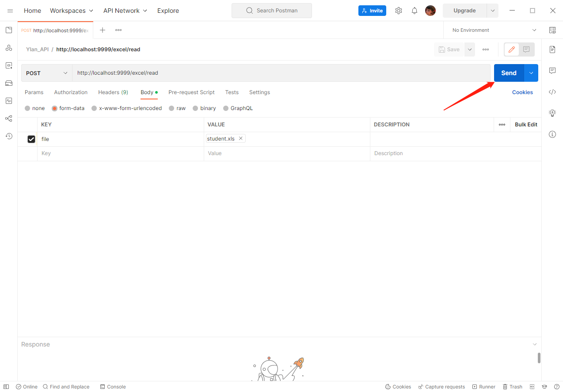The height and width of the screenshot is (392, 563).
Task: Open the request info icon
Action: click(x=552, y=134)
